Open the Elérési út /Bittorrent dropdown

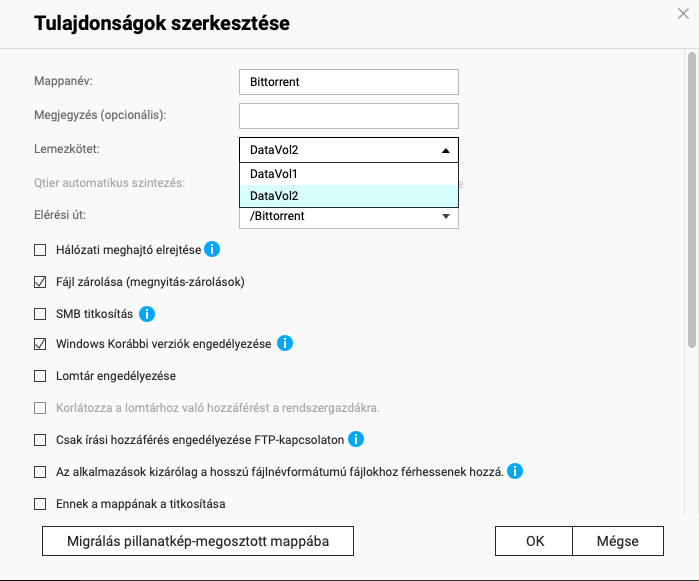click(349, 217)
